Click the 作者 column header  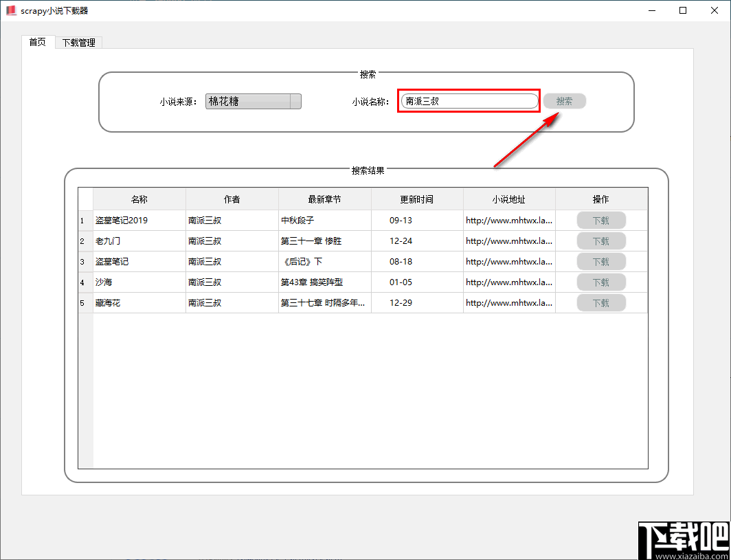point(232,199)
